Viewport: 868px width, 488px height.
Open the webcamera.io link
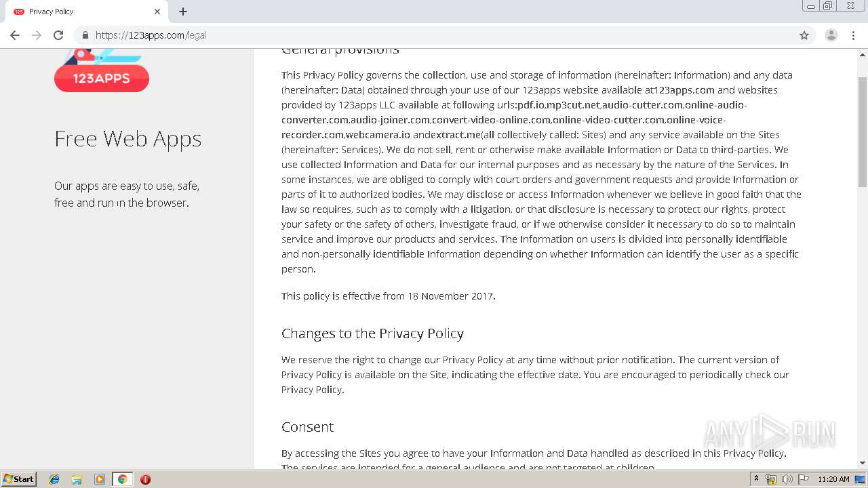point(378,135)
